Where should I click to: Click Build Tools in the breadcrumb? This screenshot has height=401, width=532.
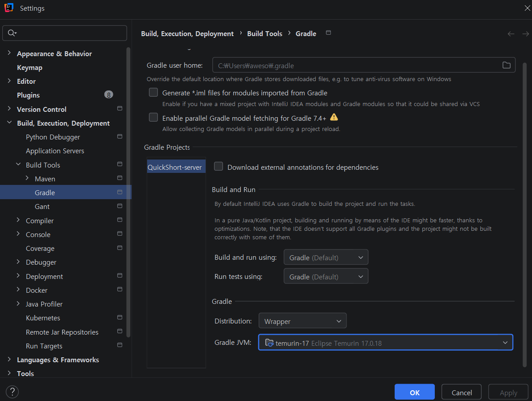pyautogui.click(x=264, y=33)
